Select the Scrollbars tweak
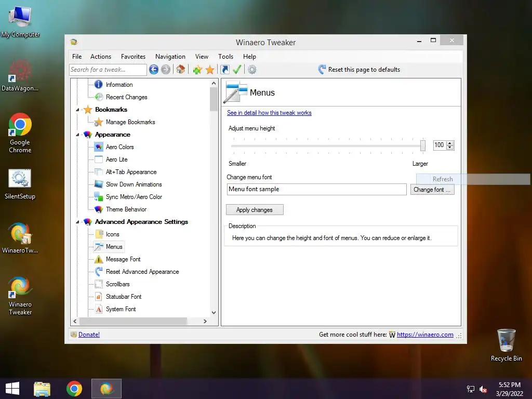 coord(117,284)
